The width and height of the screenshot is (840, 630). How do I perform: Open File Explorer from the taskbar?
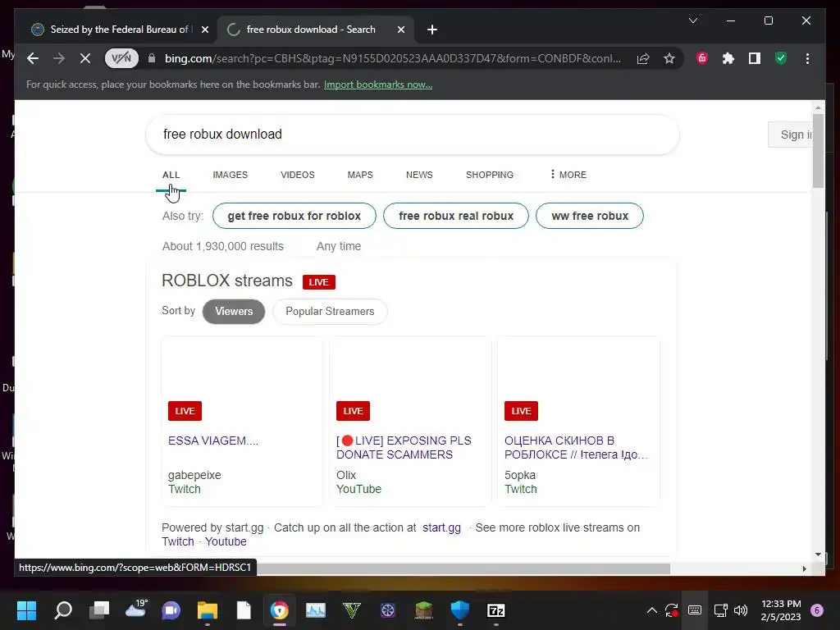pyautogui.click(x=208, y=610)
